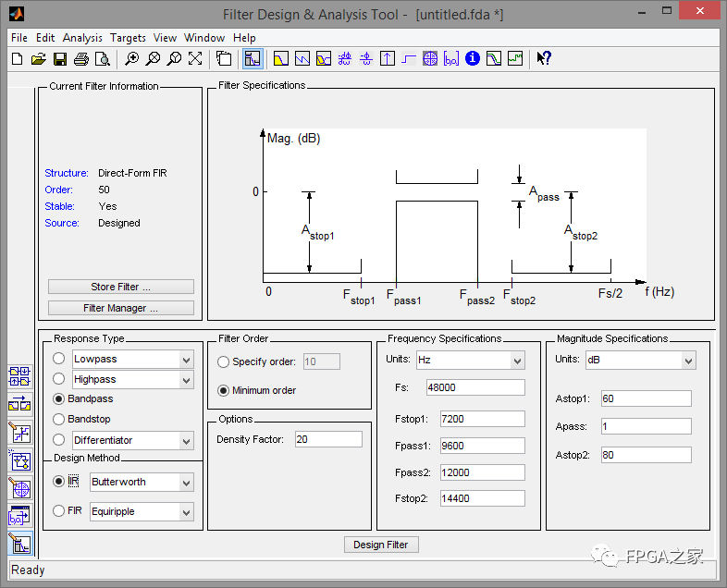Show Magnitude Response Estimate icon
Viewport: 727px width, 588px height.
(494, 59)
